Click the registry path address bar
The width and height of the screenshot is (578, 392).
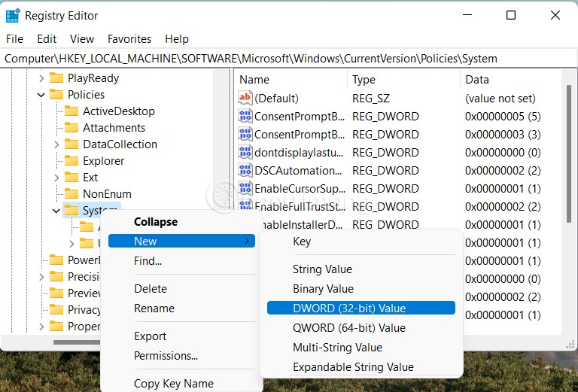[289, 59]
